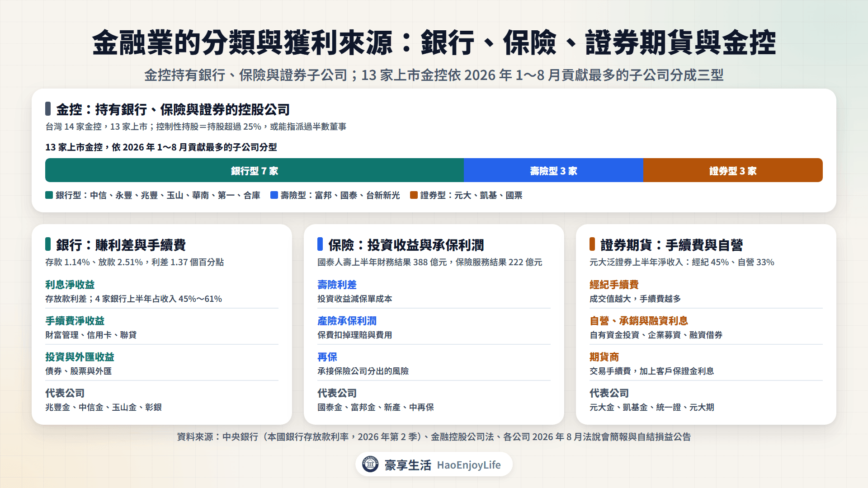
Task: Click the orange legend square for 證券型
Action: point(414,195)
